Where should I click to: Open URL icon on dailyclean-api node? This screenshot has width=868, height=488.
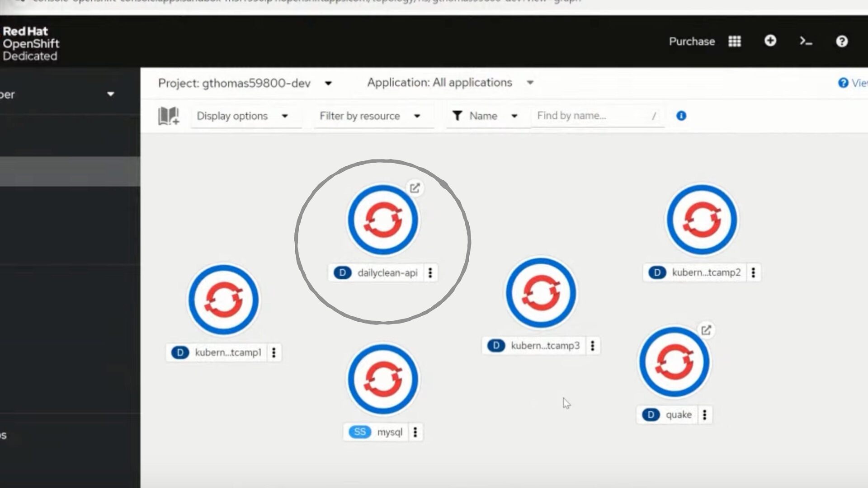415,188
